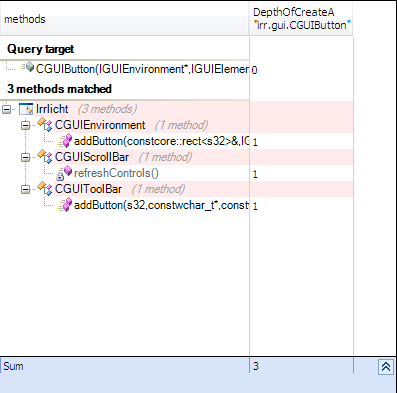397x393 pixels.
Task: Click the method icon beside addButton(constcore::rect
Action: 65,141
